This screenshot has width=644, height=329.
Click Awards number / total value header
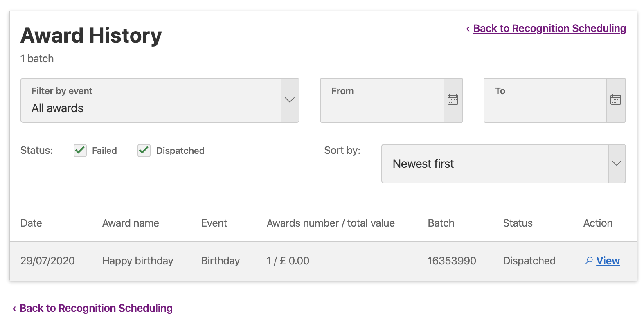(x=331, y=223)
